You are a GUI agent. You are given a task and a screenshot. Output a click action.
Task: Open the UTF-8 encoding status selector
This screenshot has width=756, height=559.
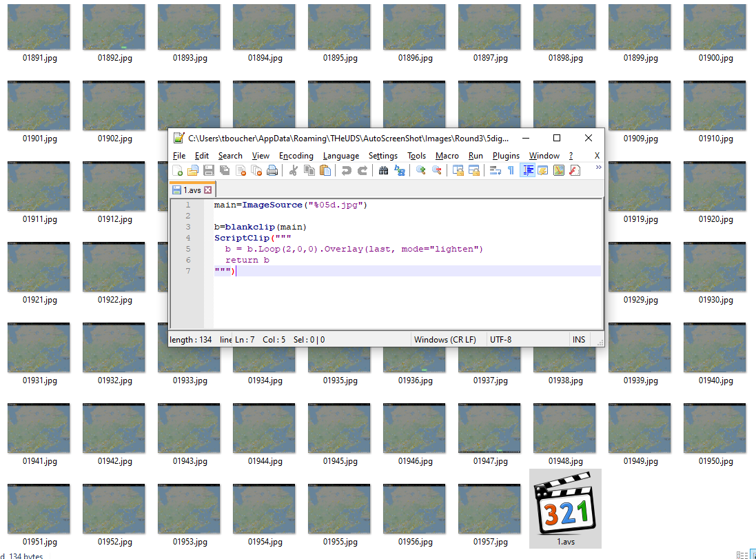pyautogui.click(x=527, y=340)
